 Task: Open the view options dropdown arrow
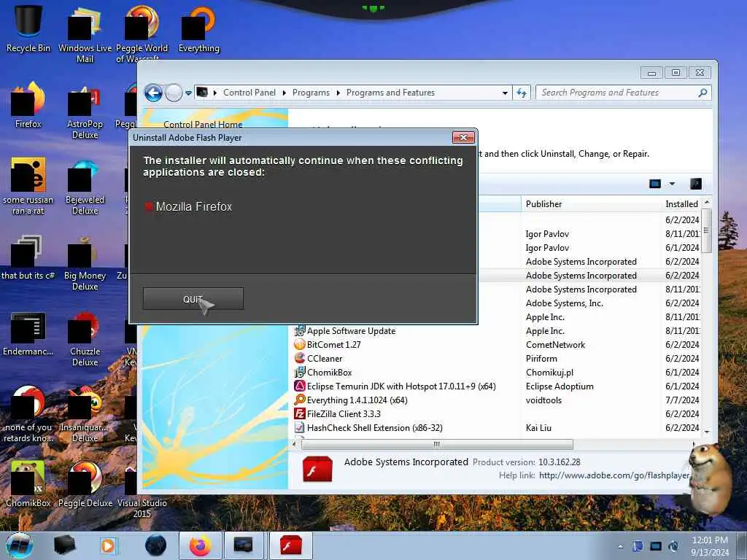[x=672, y=184]
